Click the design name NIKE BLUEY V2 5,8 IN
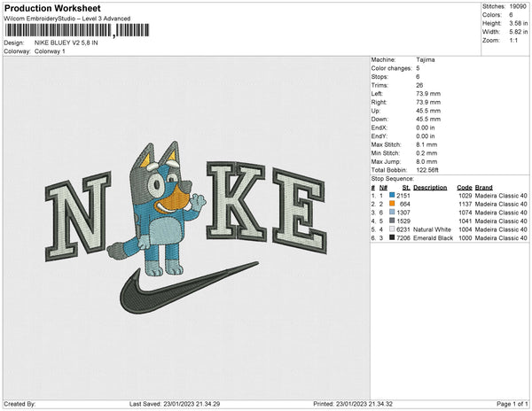This screenshot has width=532, height=411. (66, 43)
